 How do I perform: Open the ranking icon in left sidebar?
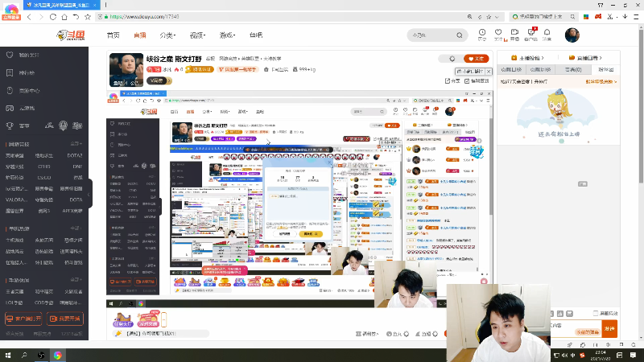(x=10, y=72)
